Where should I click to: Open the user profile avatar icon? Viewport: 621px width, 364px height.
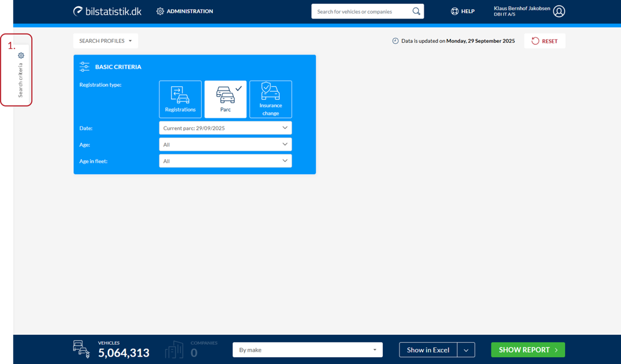(559, 11)
